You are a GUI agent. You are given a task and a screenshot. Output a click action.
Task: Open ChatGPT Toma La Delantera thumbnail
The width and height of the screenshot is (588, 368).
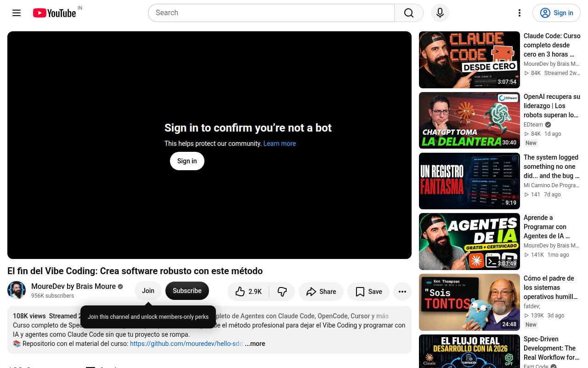click(469, 121)
